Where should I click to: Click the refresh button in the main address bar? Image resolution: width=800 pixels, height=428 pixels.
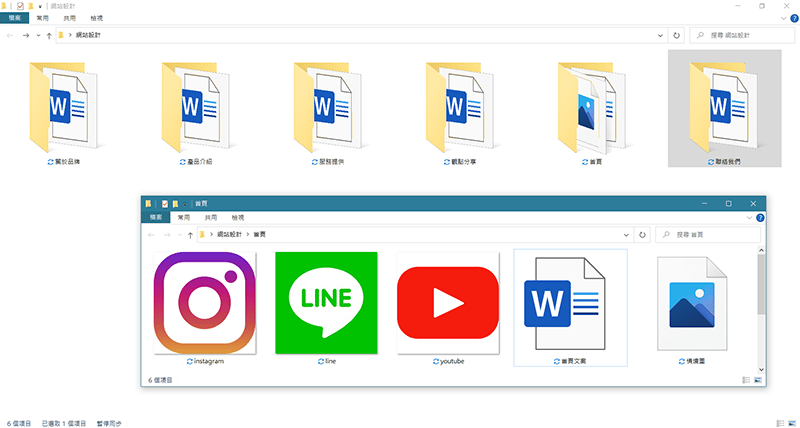(x=677, y=35)
